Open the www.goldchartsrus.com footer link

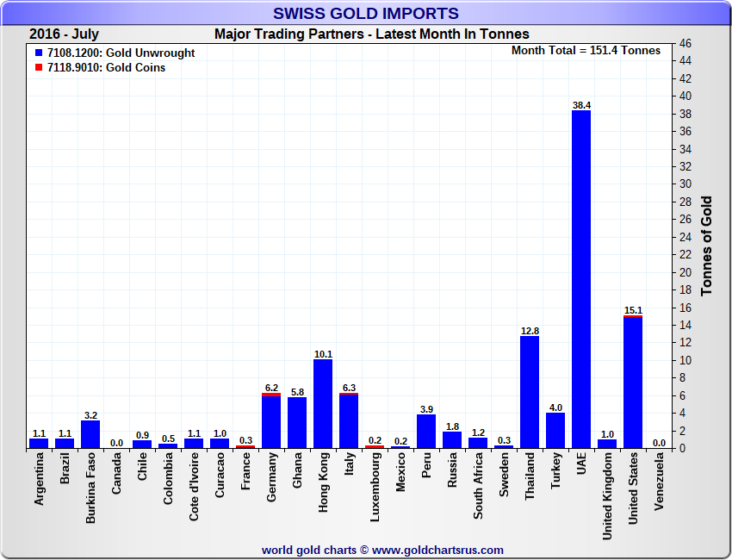coord(438,550)
